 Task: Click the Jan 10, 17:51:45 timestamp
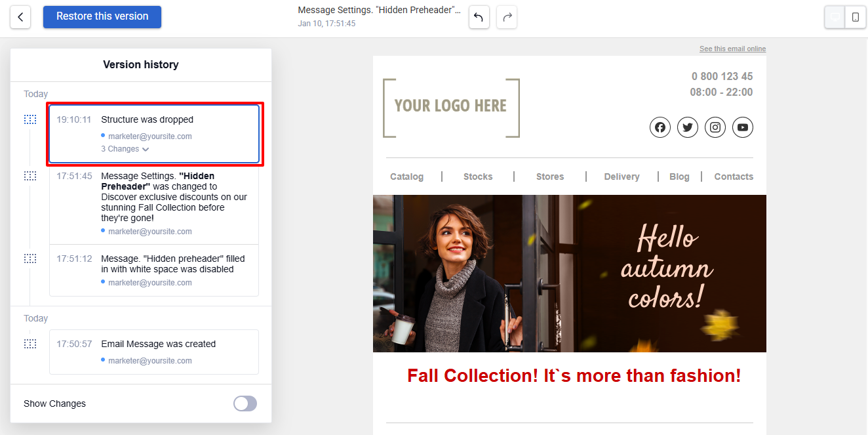click(x=326, y=24)
